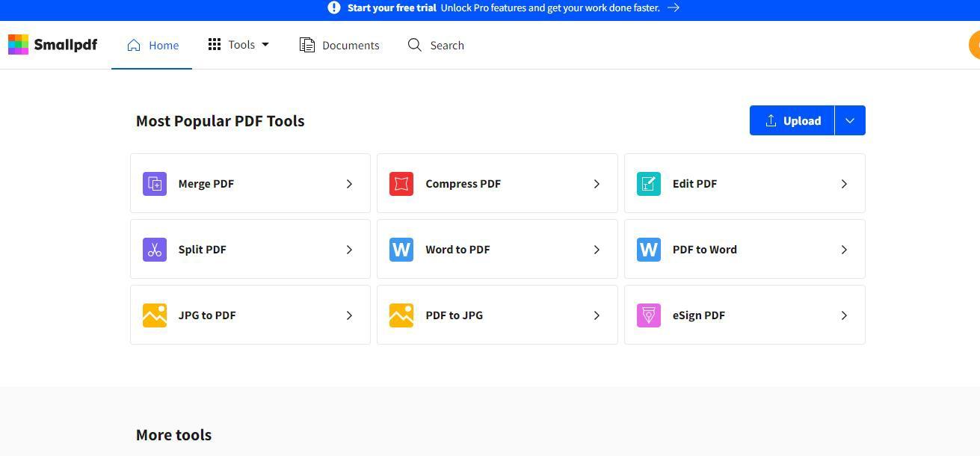Select the Merge PDF tool icon
The width and height of the screenshot is (980, 456).
155,183
